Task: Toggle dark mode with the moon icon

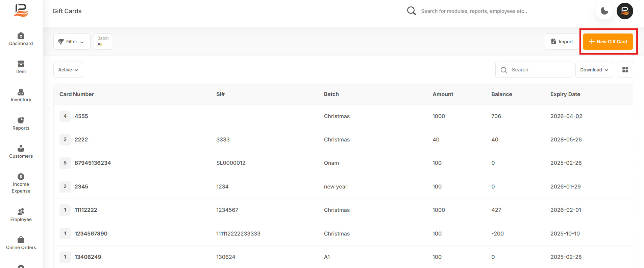Action: point(604,11)
